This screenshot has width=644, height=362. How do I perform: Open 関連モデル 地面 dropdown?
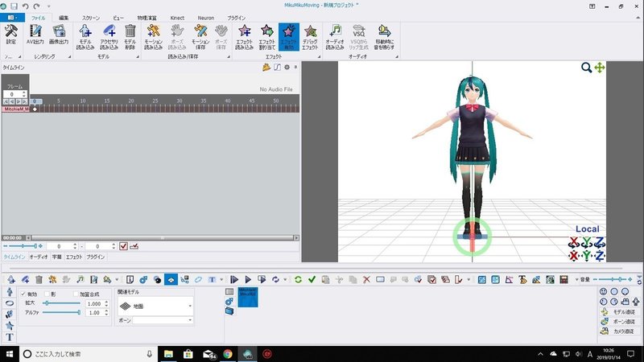click(x=155, y=306)
